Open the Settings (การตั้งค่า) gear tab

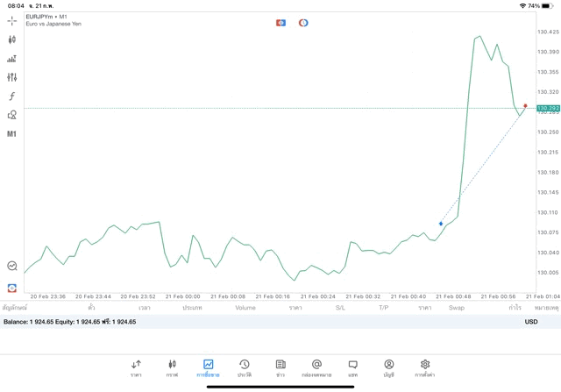point(425,368)
